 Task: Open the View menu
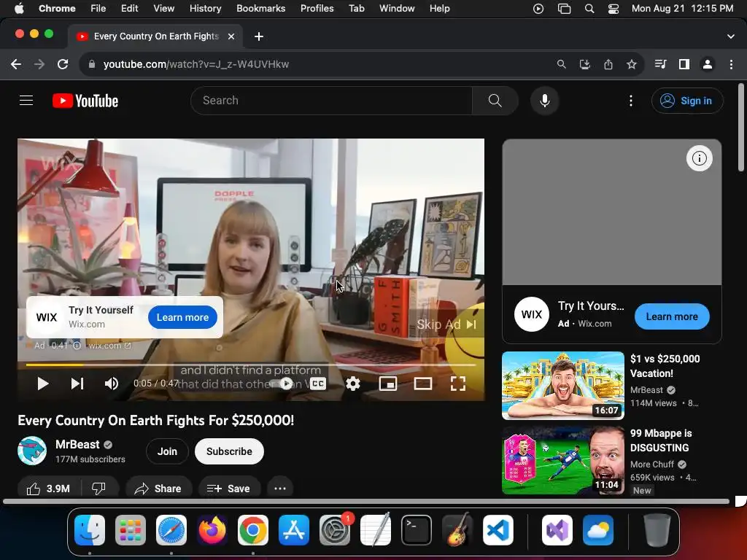(163, 9)
